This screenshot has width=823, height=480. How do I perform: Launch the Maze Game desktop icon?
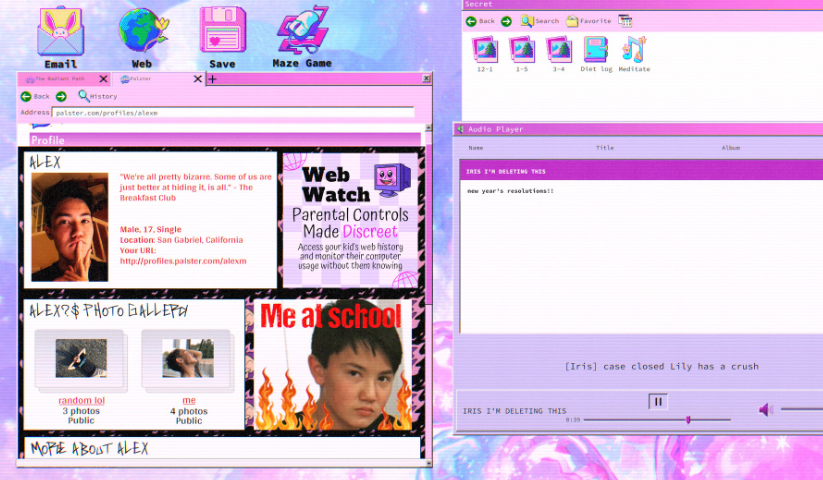[303, 37]
